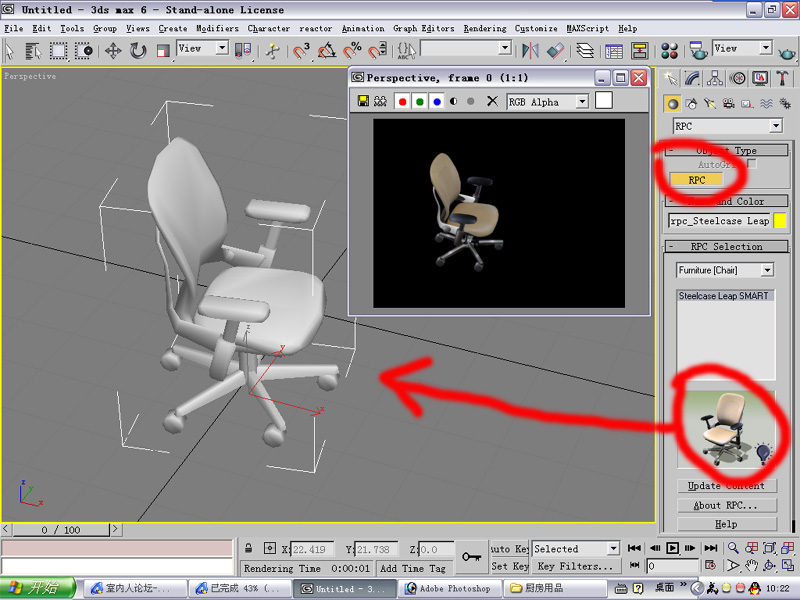Viewport: 800px width, 600px height.
Task: Switch to the Display panel tab
Action: (x=760, y=78)
